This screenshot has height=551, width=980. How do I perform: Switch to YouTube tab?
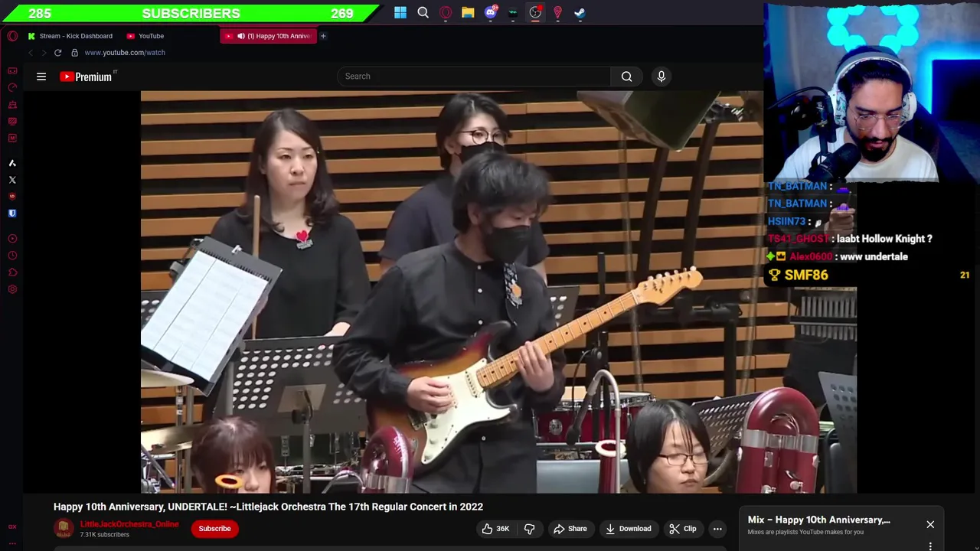click(145, 36)
